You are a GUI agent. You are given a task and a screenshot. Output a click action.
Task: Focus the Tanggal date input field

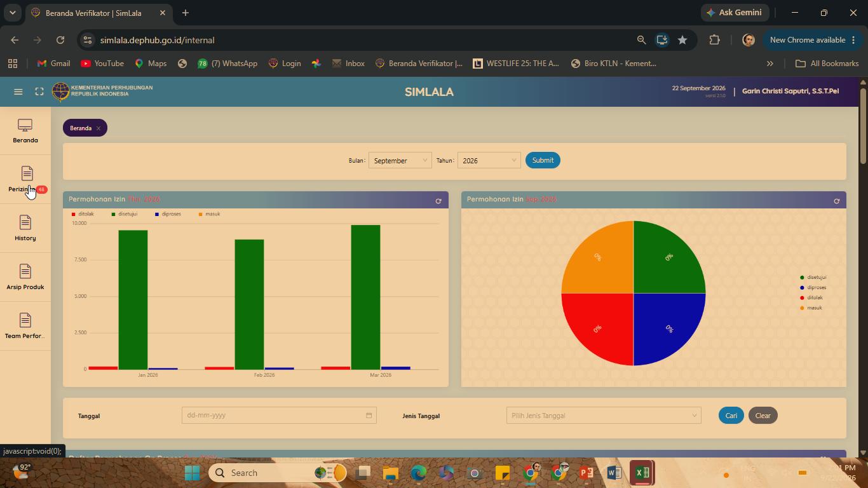(x=279, y=416)
